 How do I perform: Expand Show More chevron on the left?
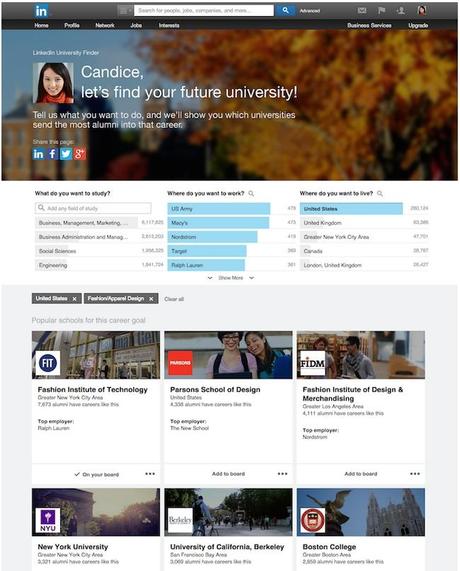click(210, 278)
